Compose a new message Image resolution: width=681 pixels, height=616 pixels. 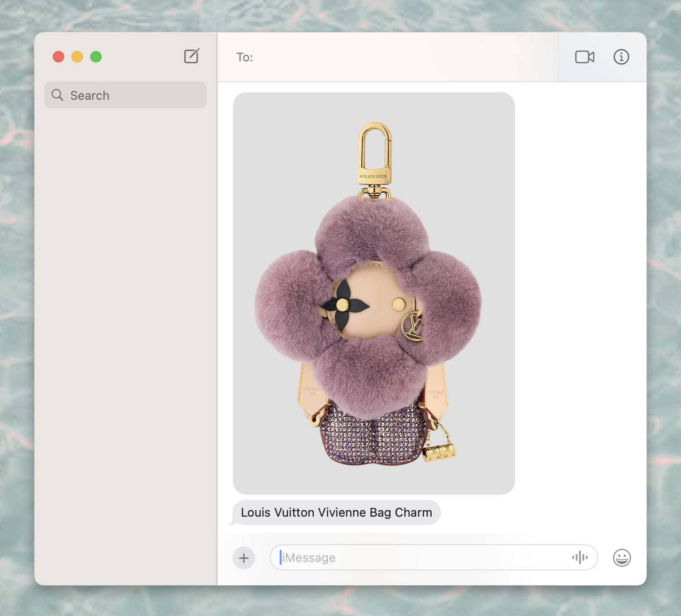(x=192, y=56)
